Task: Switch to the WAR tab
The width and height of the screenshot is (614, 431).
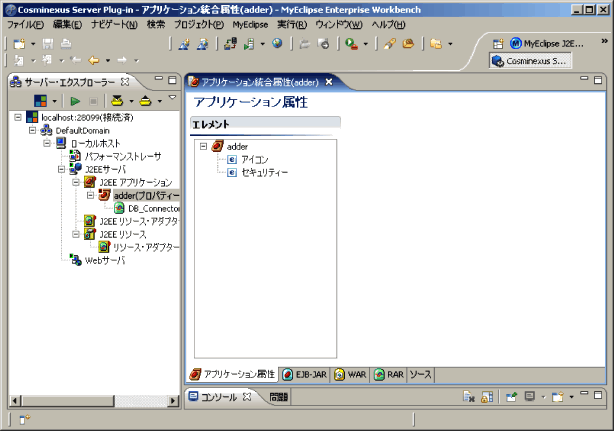Action: tap(350, 375)
